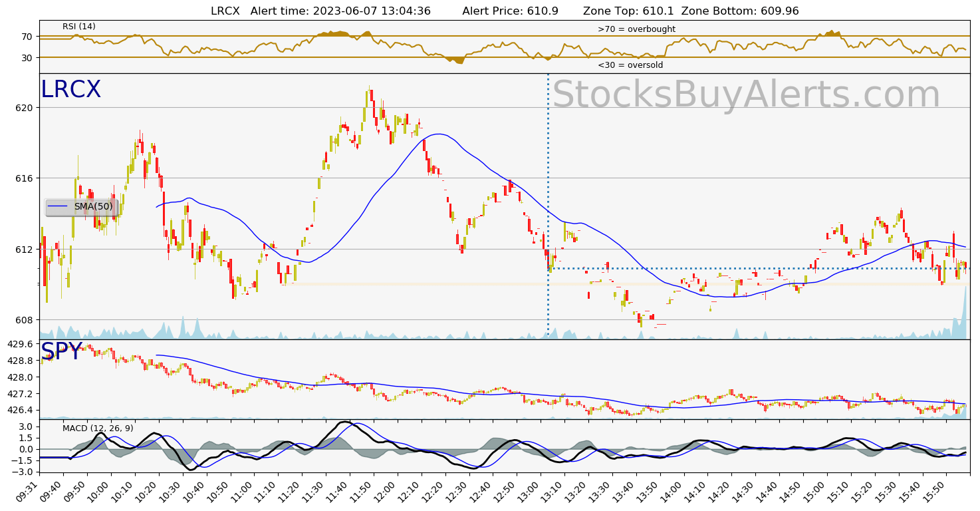Click the 15:00 time axis label
Image resolution: width=980 pixels, height=511 pixels.
(x=816, y=492)
